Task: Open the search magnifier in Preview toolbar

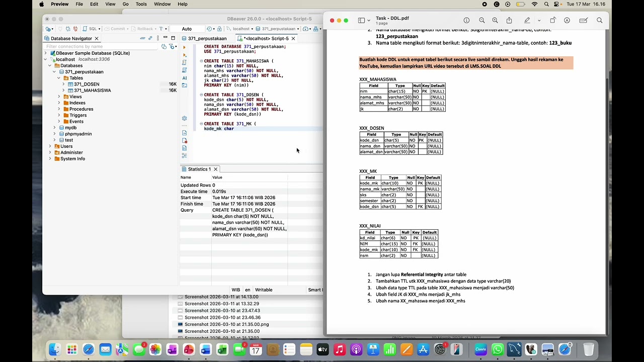Action: pyautogui.click(x=599, y=20)
